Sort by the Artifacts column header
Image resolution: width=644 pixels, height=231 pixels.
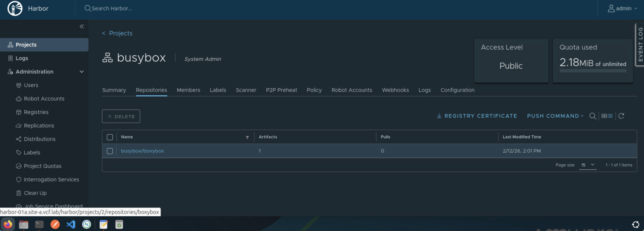point(268,137)
